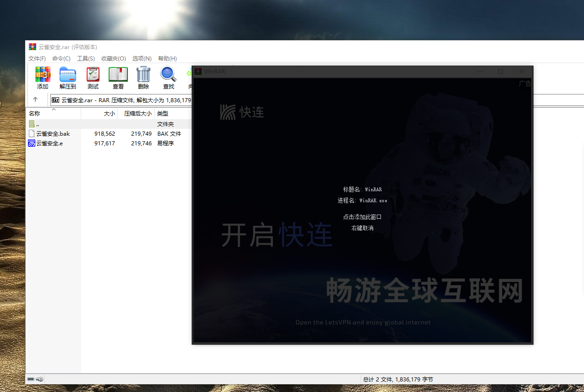Click the key icon in WinRAR status bar

point(39,379)
